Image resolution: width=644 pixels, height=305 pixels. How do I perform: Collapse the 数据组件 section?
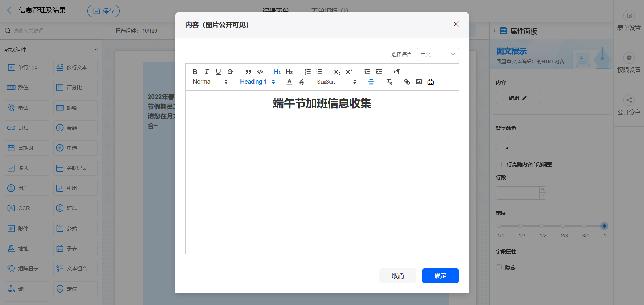[96, 49]
